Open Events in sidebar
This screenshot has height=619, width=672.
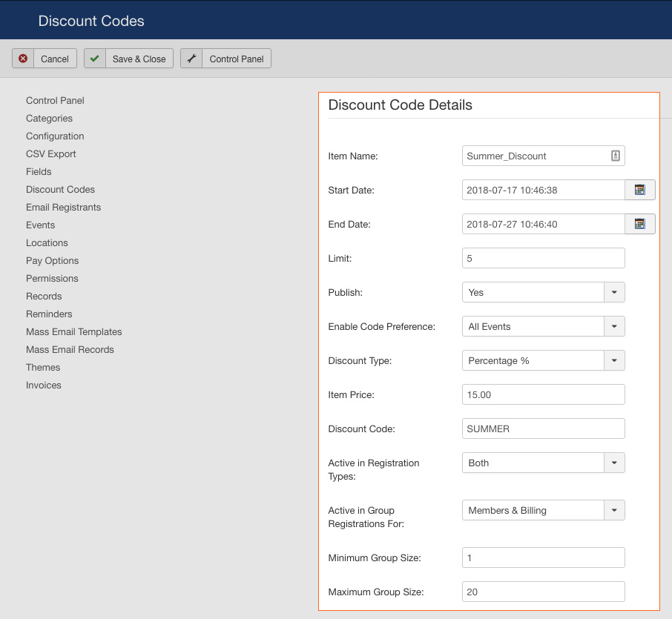(40, 225)
